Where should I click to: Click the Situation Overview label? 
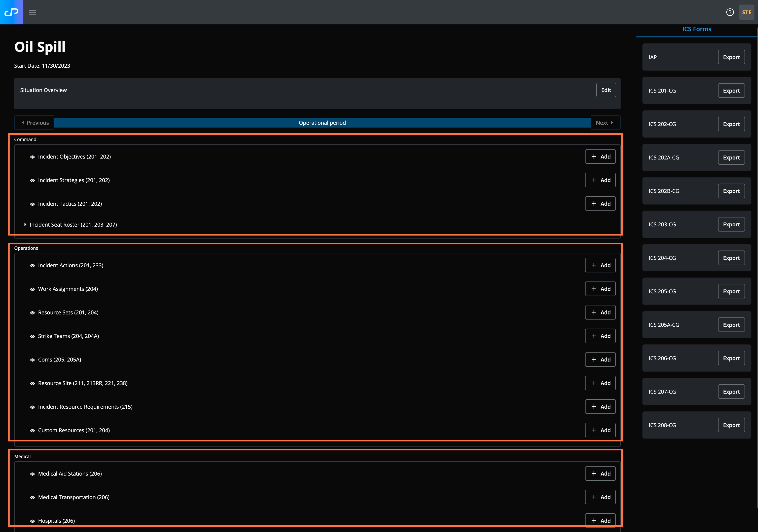pyautogui.click(x=44, y=90)
